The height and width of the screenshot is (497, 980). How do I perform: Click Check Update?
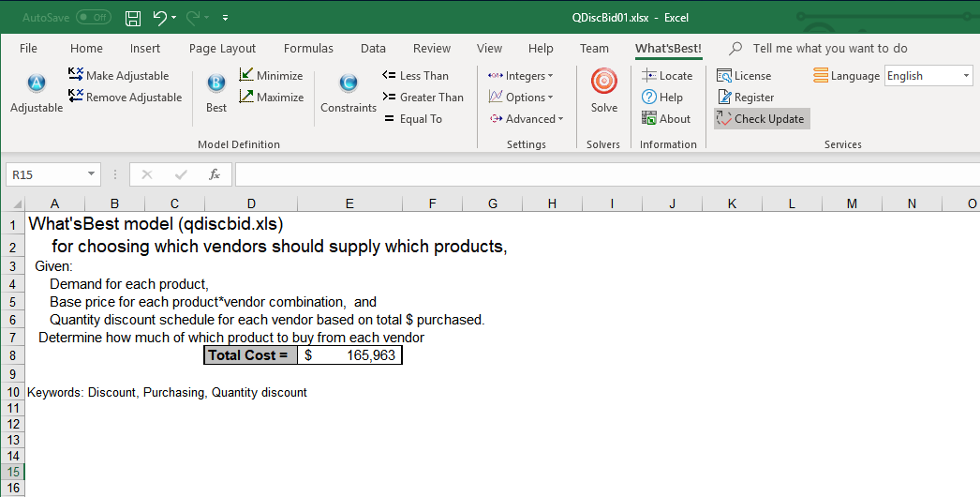pos(762,119)
